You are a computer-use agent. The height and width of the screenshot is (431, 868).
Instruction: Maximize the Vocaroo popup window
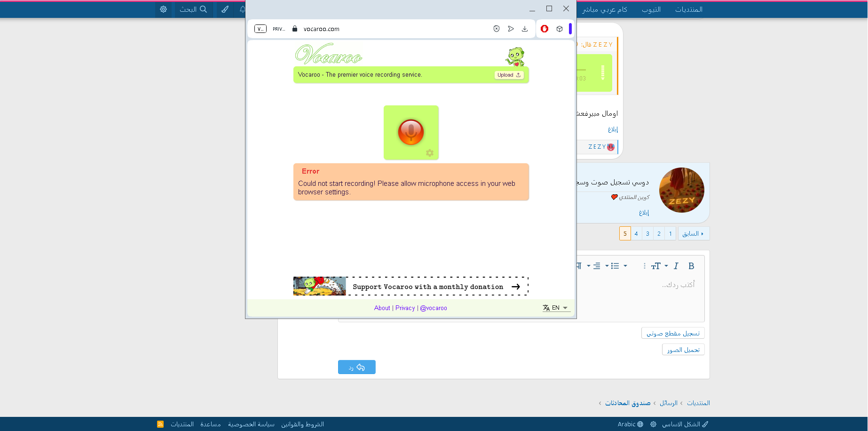[549, 8]
